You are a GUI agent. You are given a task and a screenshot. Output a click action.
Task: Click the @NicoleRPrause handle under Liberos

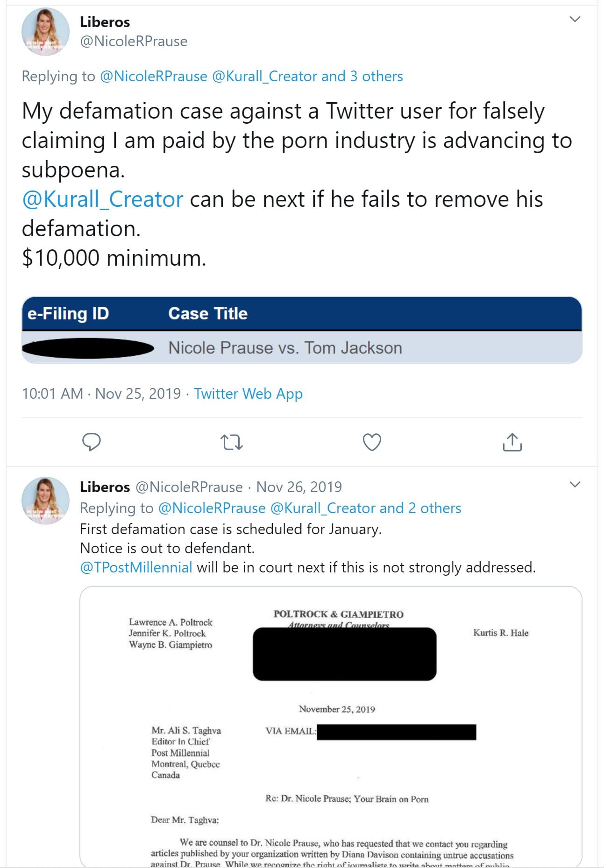pos(134,42)
